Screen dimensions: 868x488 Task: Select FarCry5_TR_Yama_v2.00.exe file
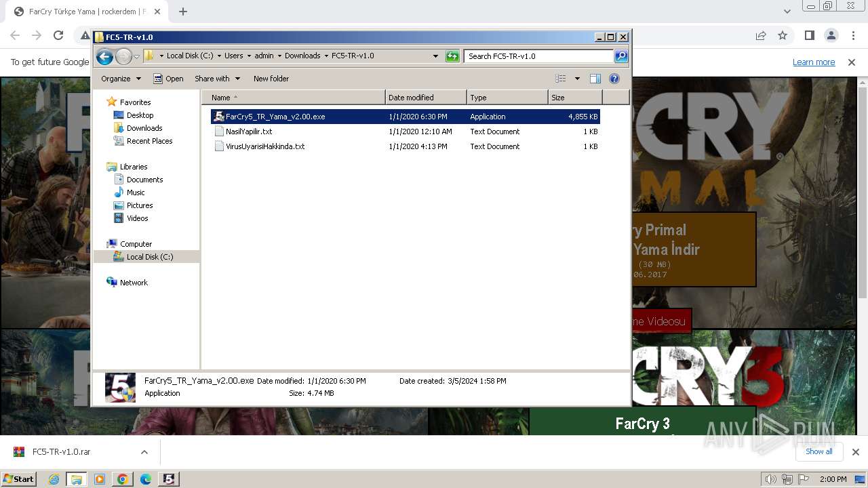406,117
